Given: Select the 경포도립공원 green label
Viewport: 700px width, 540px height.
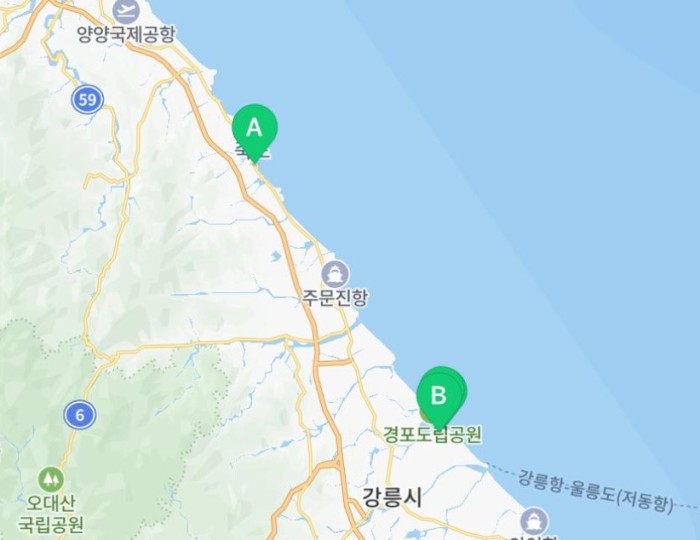Looking at the screenshot, I should tap(432, 434).
